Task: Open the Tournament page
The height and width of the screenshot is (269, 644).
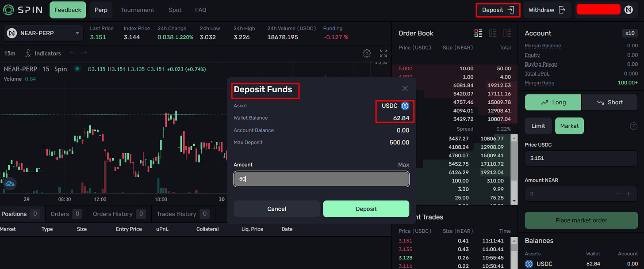Action: click(138, 9)
